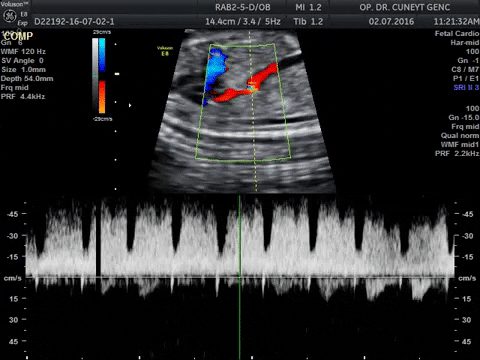Click the COMP label

(18, 36)
